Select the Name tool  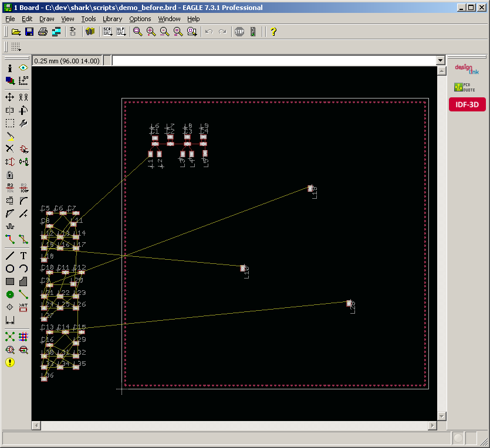(x=10, y=188)
